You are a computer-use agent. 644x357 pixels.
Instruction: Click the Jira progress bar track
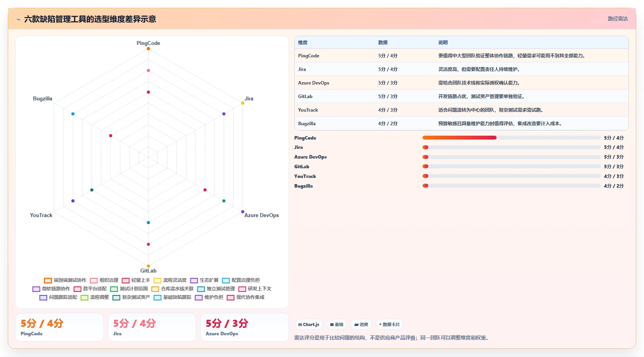511,147
